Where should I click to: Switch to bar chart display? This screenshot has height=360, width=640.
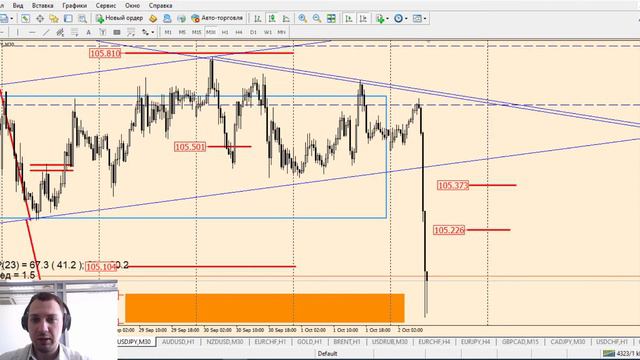(x=258, y=18)
